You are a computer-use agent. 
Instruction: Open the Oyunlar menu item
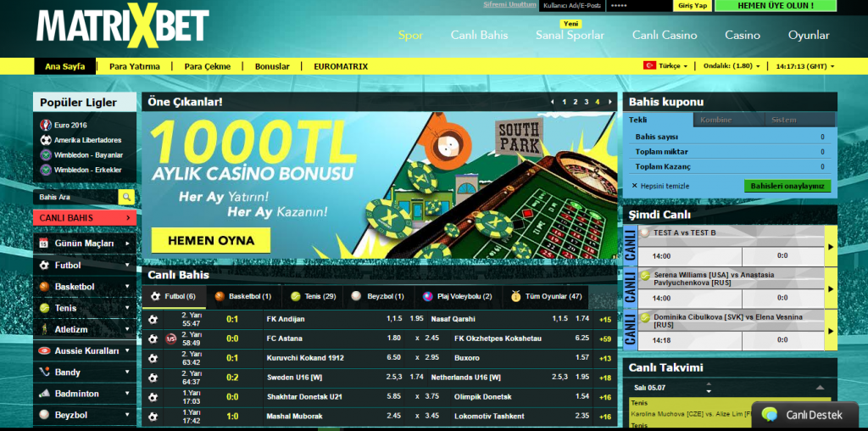pos(808,36)
